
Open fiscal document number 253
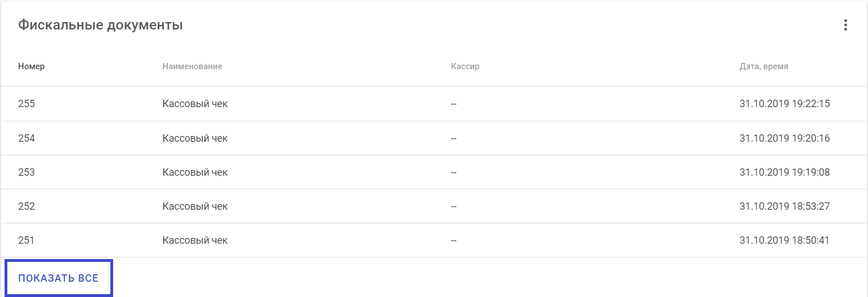click(27, 172)
